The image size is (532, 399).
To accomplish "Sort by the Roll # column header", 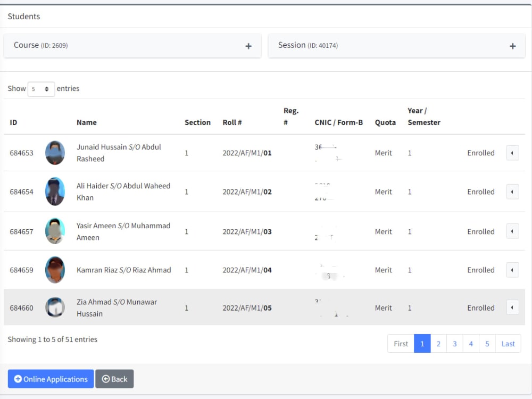I will [232, 122].
